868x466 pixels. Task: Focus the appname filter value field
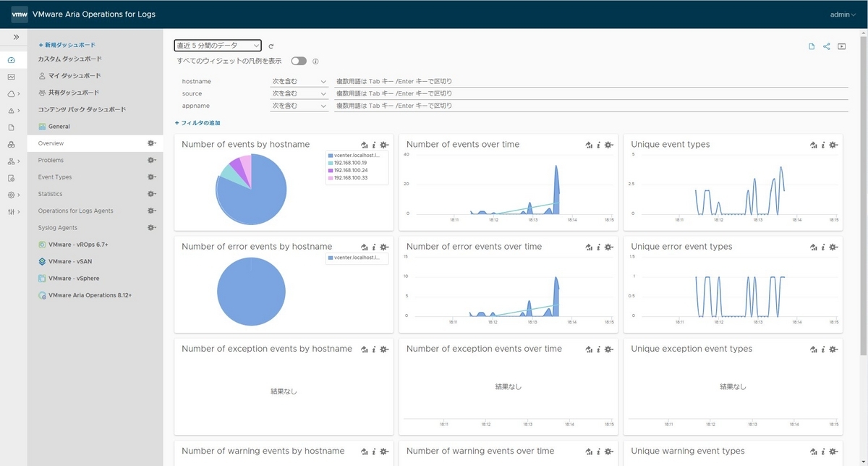591,106
